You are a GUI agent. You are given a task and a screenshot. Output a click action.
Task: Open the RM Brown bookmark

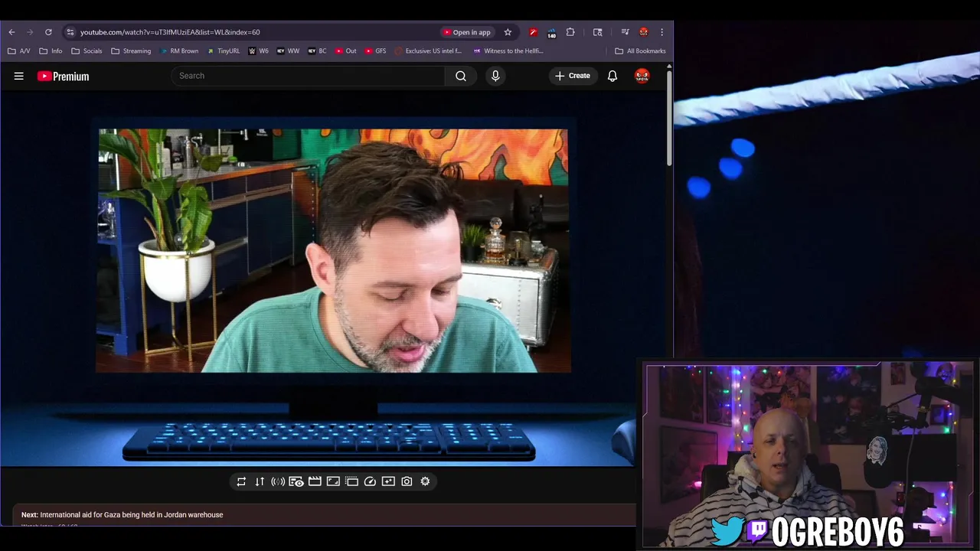[179, 51]
